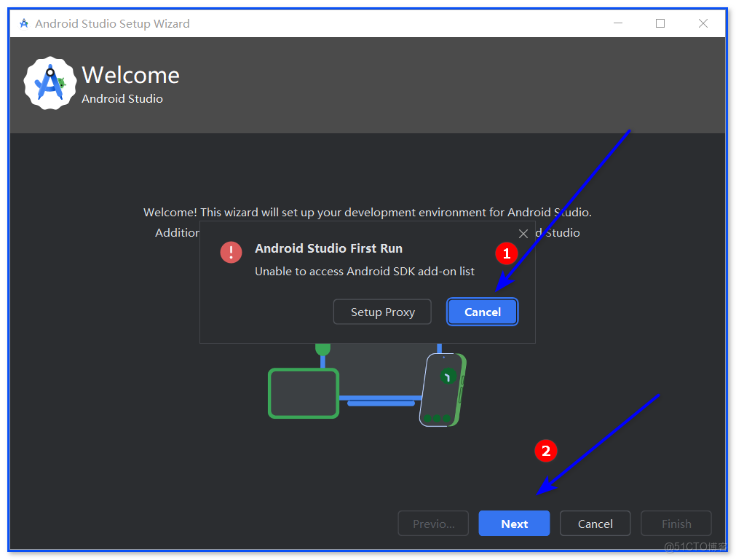Click Next to continue the setup wizard

(x=513, y=523)
